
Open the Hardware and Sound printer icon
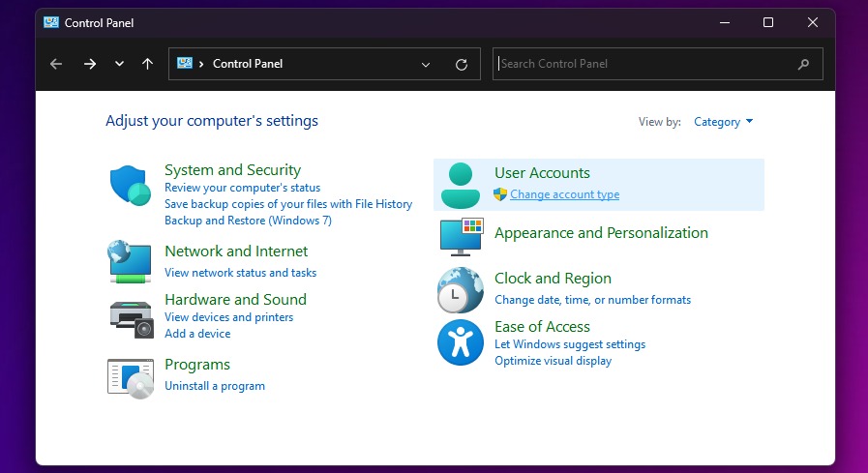click(x=132, y=319)
